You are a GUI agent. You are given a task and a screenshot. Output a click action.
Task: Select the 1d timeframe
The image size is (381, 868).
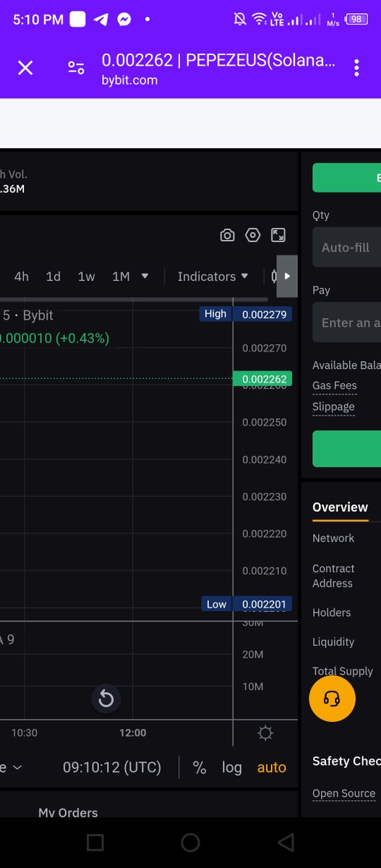53,276
